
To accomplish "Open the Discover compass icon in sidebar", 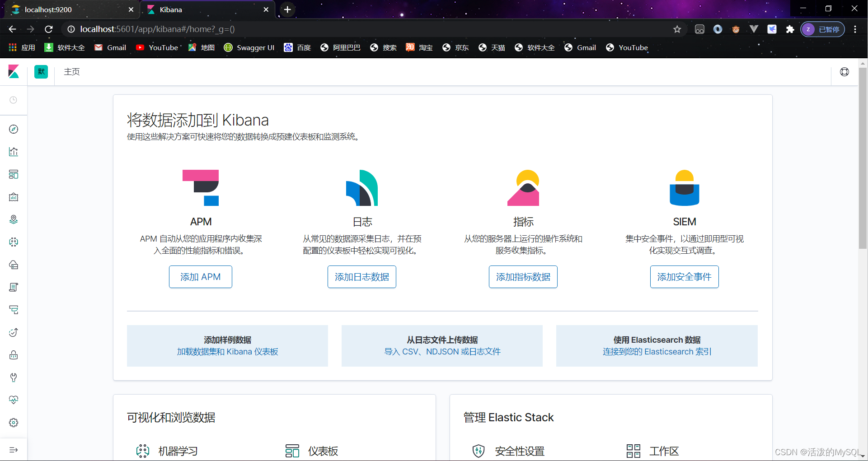I will (x=14, y=129).
